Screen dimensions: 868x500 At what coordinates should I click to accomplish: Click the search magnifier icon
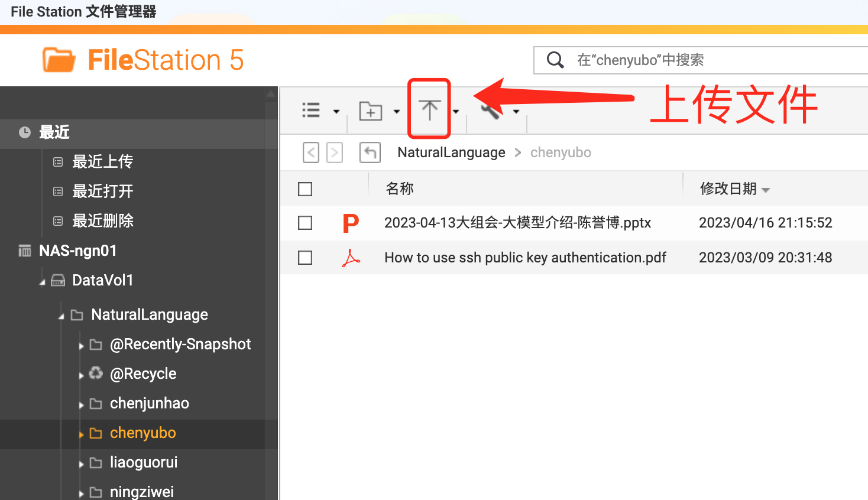555,60
